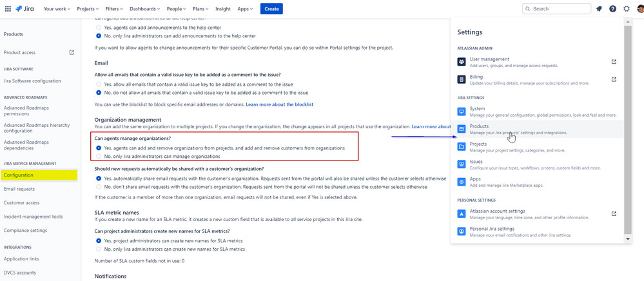Click external link icon beside Billing
The height and width of the screenshot is (281, 644).
point(614,79)
